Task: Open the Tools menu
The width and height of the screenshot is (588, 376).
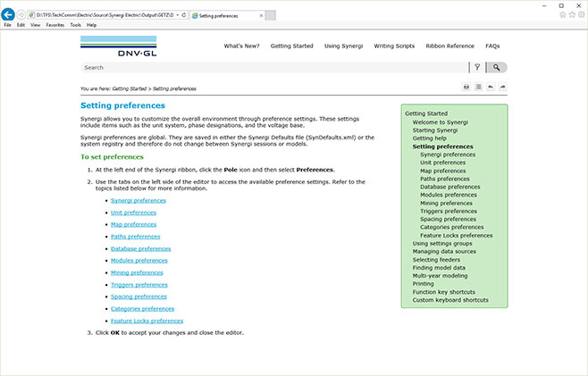Action: [x=75, y=25]
